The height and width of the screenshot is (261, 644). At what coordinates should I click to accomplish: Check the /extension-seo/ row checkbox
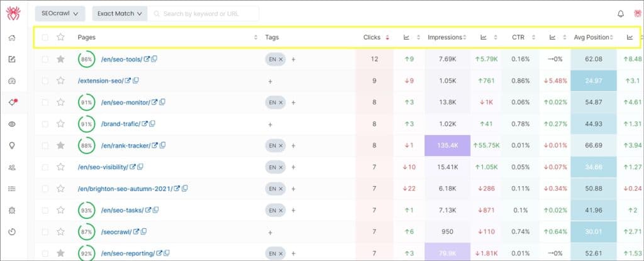[45, 81]
